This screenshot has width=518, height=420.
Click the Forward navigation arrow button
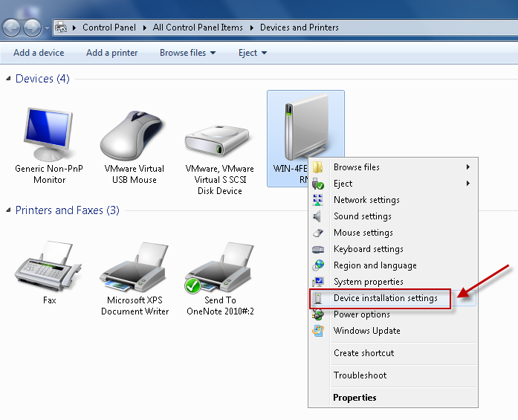[x=32, y=28]
